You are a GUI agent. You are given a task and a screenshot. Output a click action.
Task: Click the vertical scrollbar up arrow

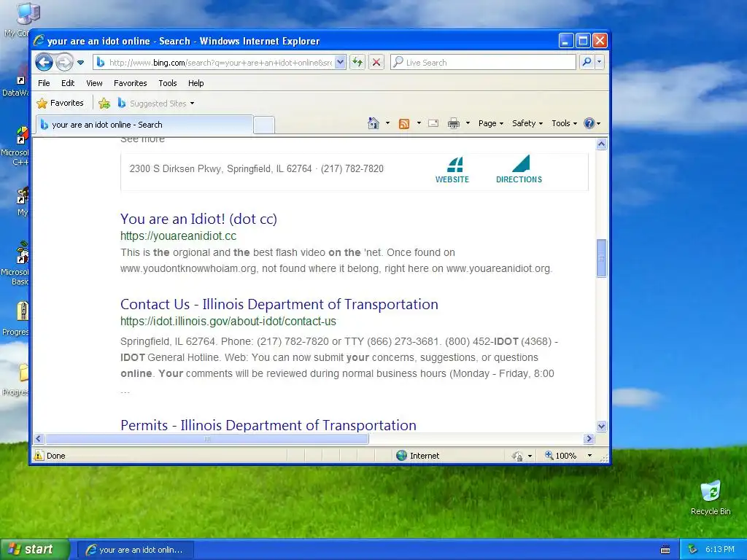601,144
